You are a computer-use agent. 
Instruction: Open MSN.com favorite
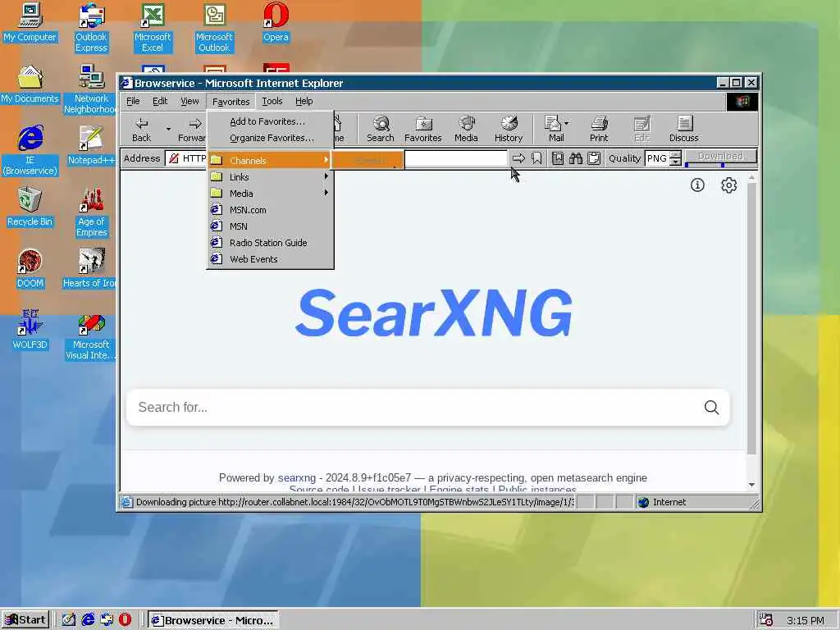(x=270, y=210)
